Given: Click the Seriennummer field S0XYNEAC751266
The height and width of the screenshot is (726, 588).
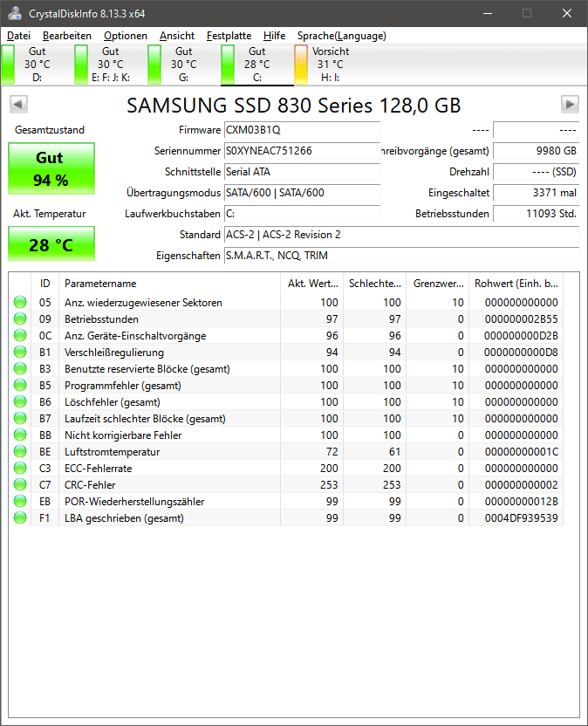Looking at the screenshot, I should 303,151.
